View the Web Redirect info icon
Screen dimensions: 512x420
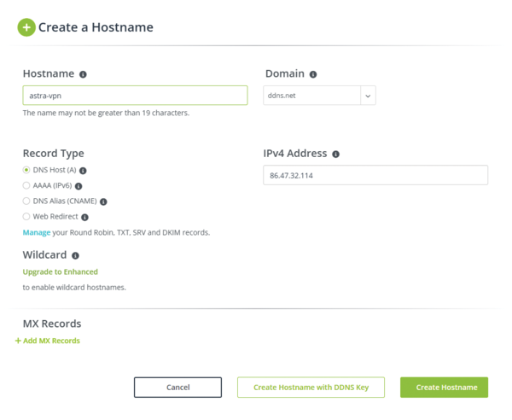(x=84, y=217)
